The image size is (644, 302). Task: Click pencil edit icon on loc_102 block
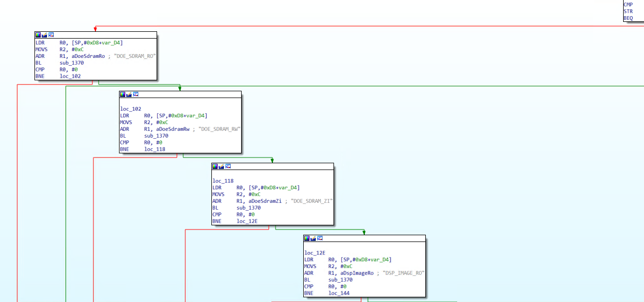tap(129, 94)
